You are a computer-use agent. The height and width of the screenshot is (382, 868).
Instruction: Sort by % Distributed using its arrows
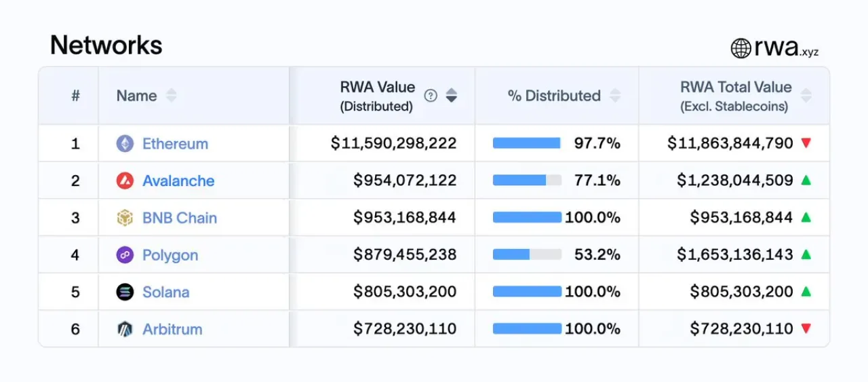[614, 96]
